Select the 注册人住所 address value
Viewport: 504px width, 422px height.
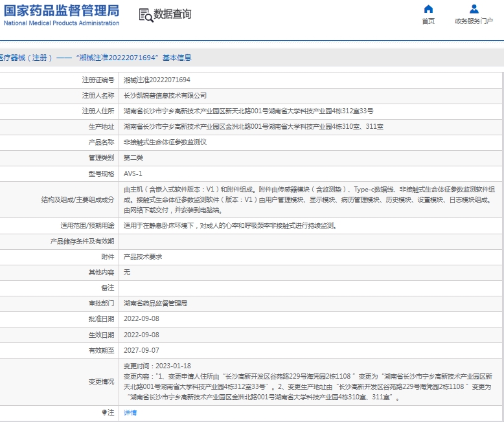click(x=249, y=111)
